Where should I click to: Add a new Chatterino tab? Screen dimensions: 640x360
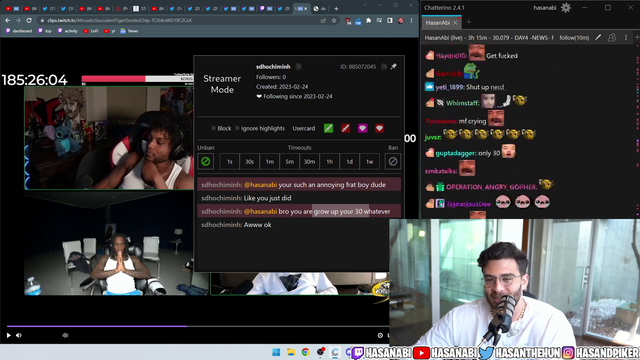[x=469, y=22]
